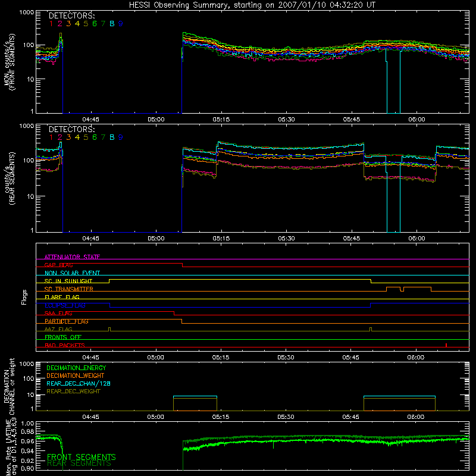Click 05:15 tick under Flags panel

pyautogui.click(x=221, y=358)
